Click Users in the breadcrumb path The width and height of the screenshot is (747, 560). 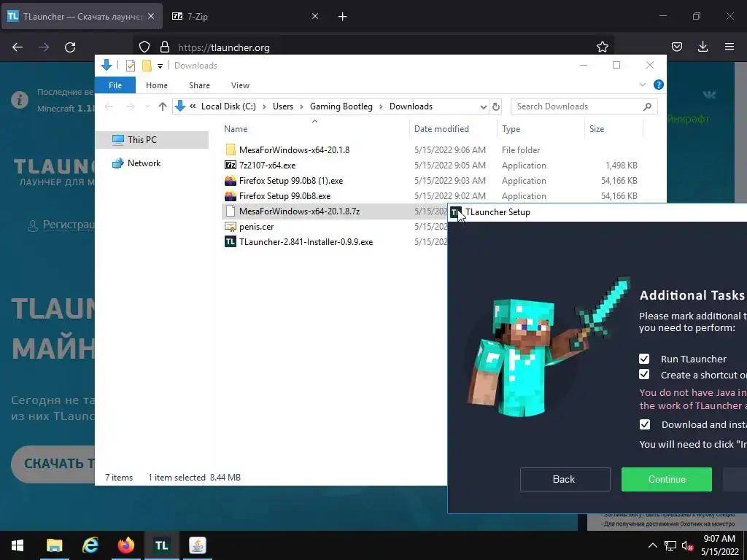coord(282,106)
